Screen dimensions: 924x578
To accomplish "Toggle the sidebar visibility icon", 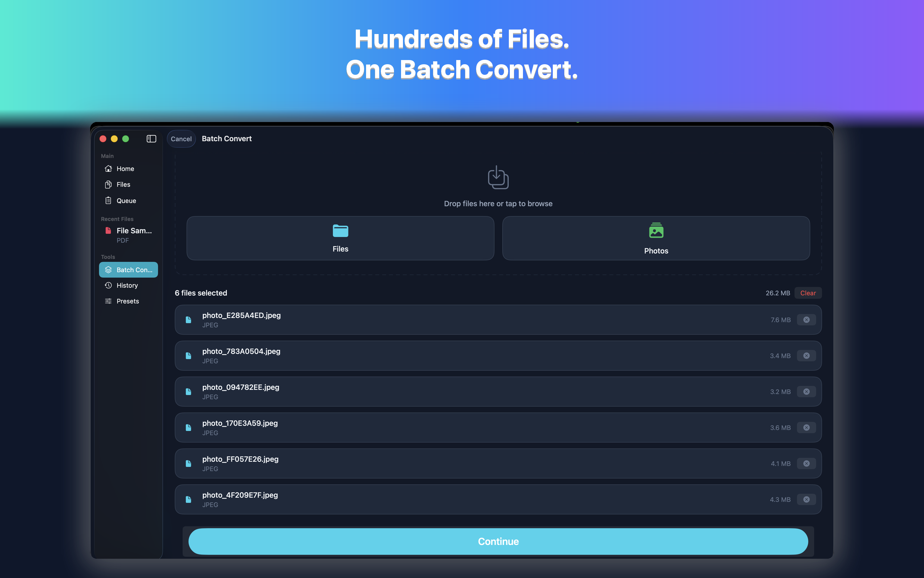I will pos(151,139).
